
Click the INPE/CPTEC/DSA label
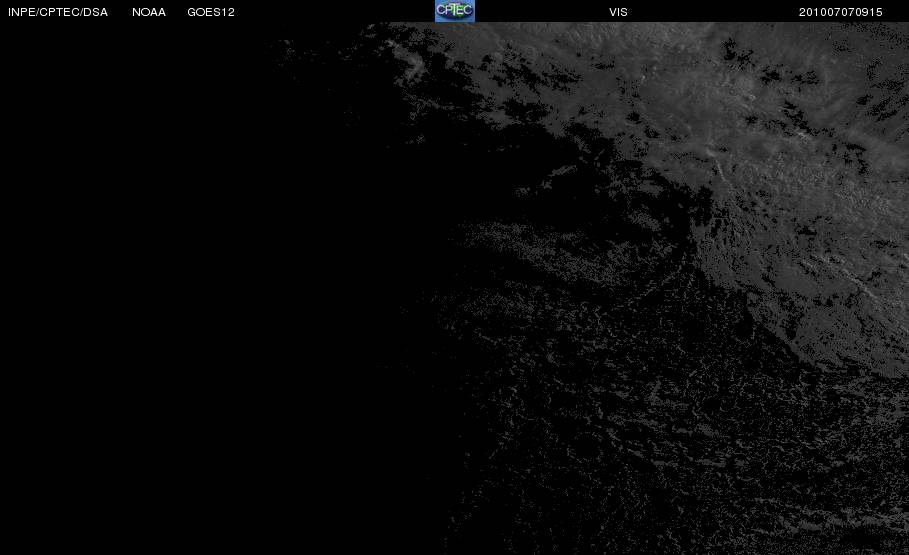coord(58,12)
